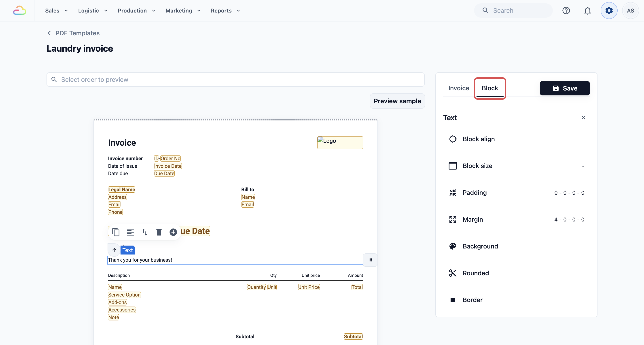Open the Background color option

[516, 246]
